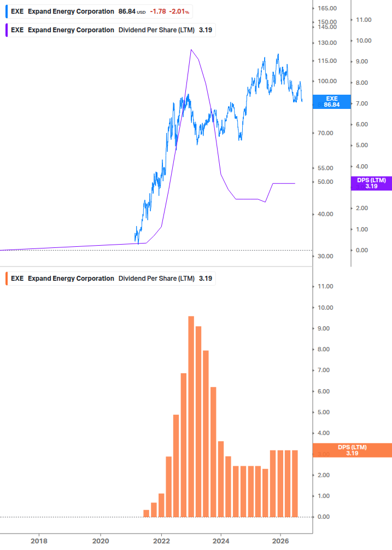Click the 8.00 label on lower chart axis
The image size is (392, 550).
tap(324, 349)
